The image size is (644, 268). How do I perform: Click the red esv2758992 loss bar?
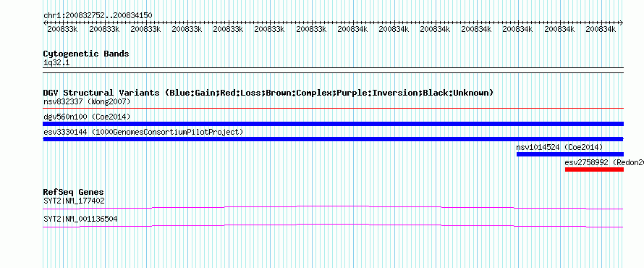click(594, 169)
